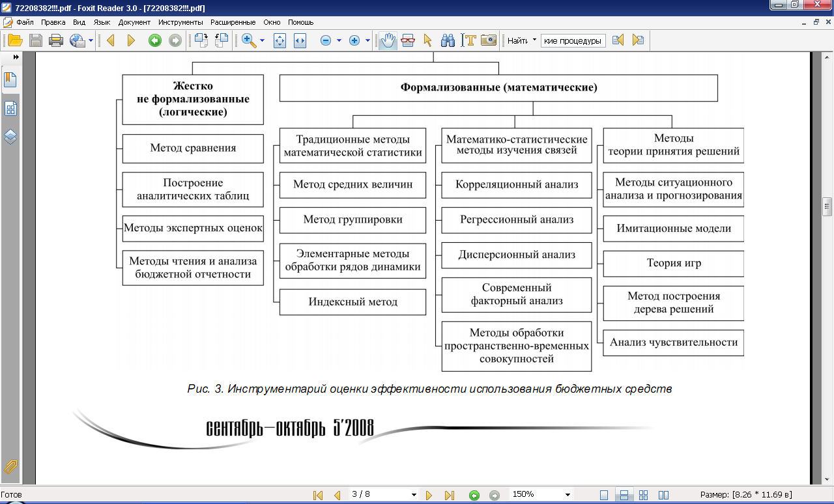834x504 pixels.
Task: Open the Расширенные menu
Action: [x=234, y=21]
